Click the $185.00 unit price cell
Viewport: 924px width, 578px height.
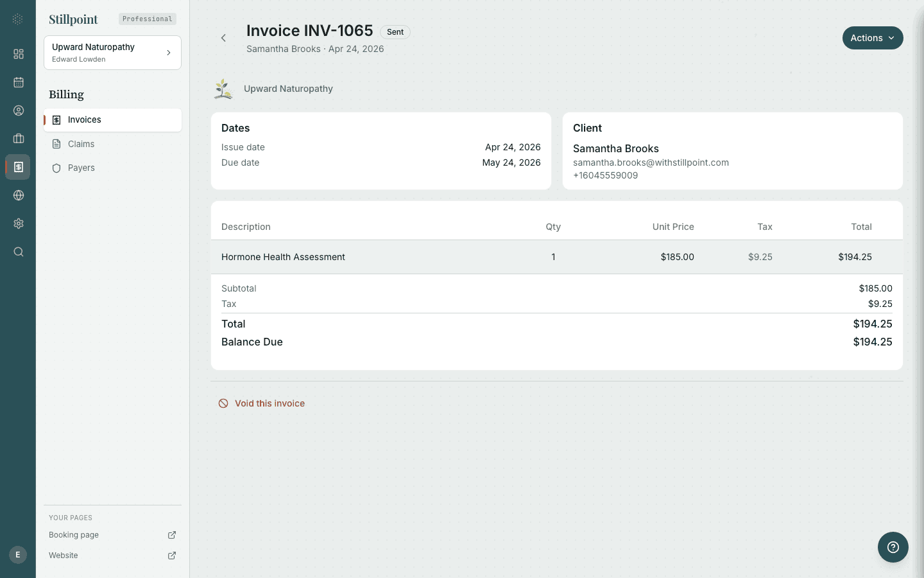click(x=678, y=257)
